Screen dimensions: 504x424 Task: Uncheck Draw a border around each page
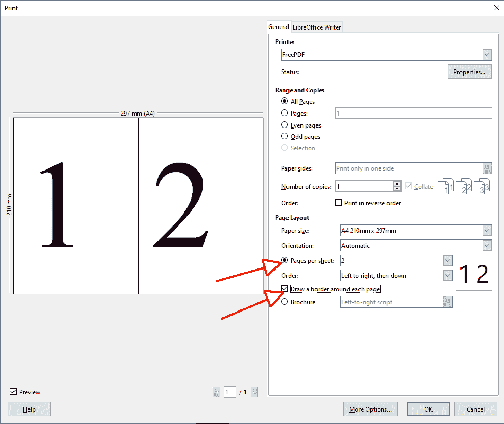(x=284, y=289)
